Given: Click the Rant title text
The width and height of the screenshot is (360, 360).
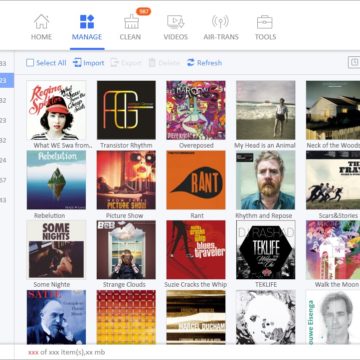Looking at the screenshot, I should click(197, 216).
